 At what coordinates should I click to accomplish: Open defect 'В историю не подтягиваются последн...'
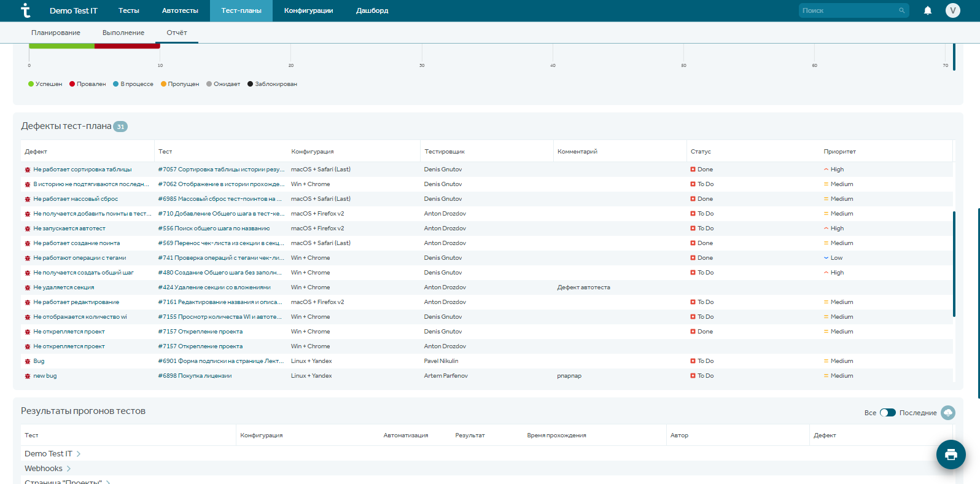coord(91,184)
